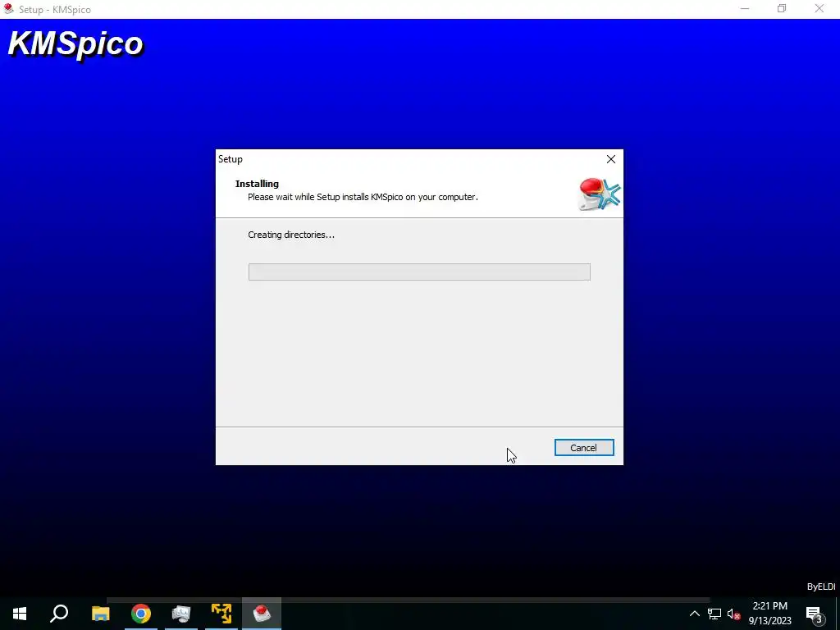Close the Setup - KMSpico main window
This screenshot has width=840, height=630.
(x=819, y=8)
